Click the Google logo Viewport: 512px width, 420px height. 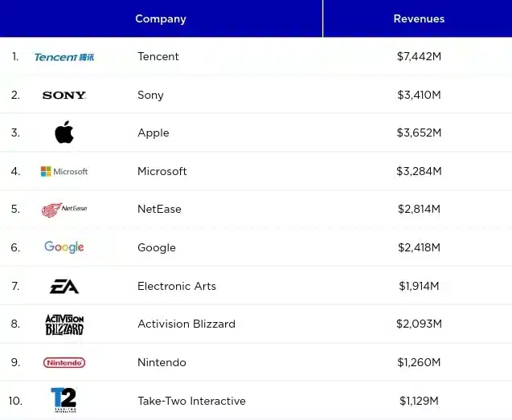click(x=64, y=247)
